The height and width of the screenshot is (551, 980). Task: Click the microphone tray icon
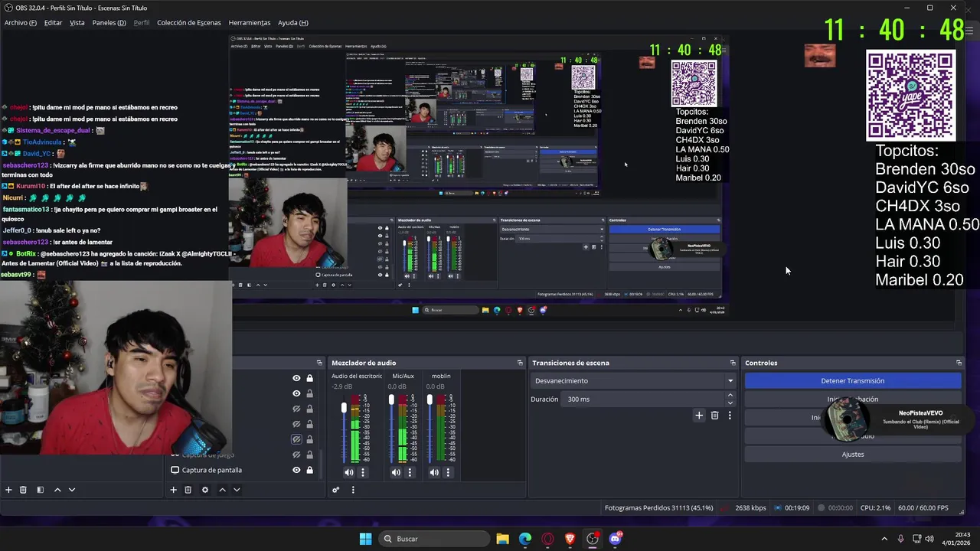(900, 539)
